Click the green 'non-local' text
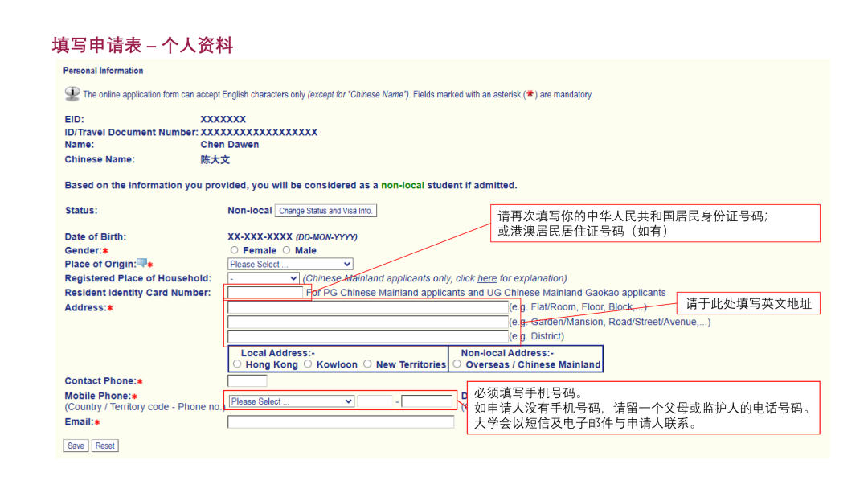Image resolution: width=868 pixels, height=489 pixels. (403, 185)
